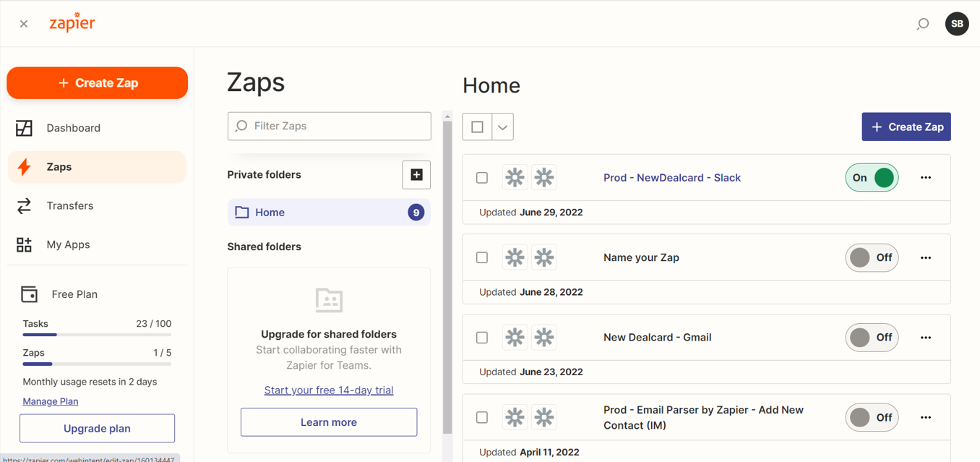Open more options for Prod - NewDealcard - Slack

click(x=926, y=178)
